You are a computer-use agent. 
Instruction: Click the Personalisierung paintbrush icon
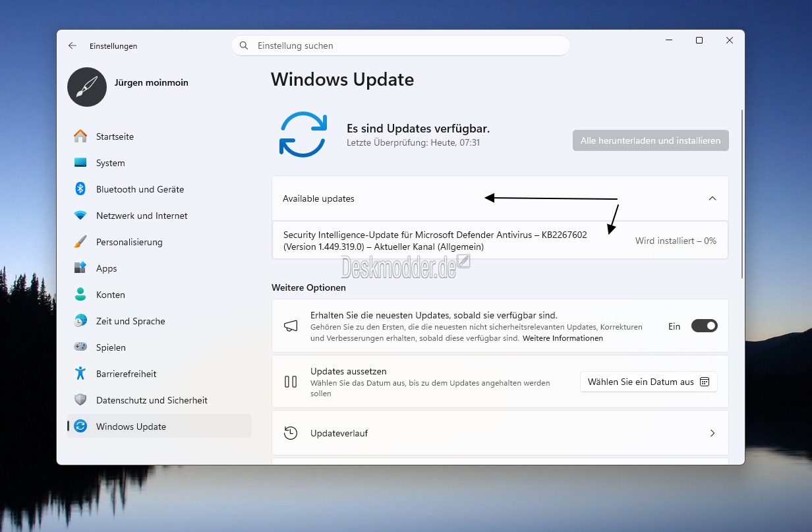(80, 242)
